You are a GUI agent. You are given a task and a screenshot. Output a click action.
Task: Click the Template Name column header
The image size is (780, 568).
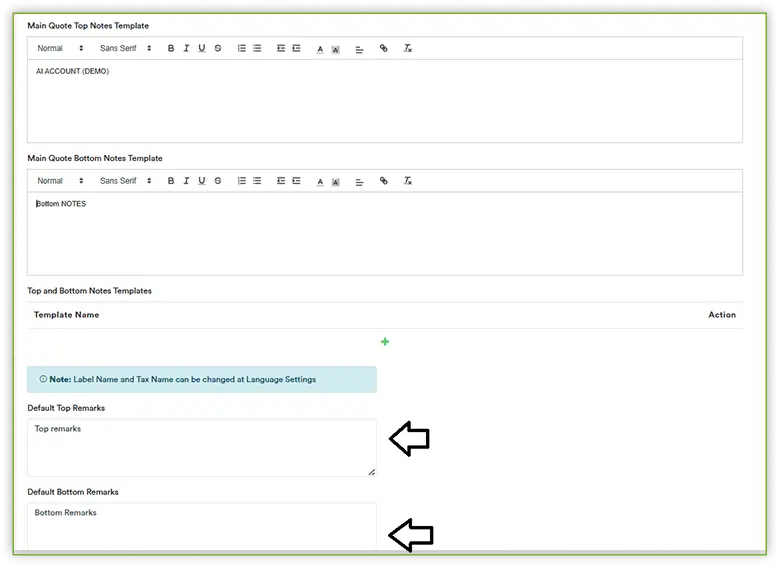pos(67,315)
